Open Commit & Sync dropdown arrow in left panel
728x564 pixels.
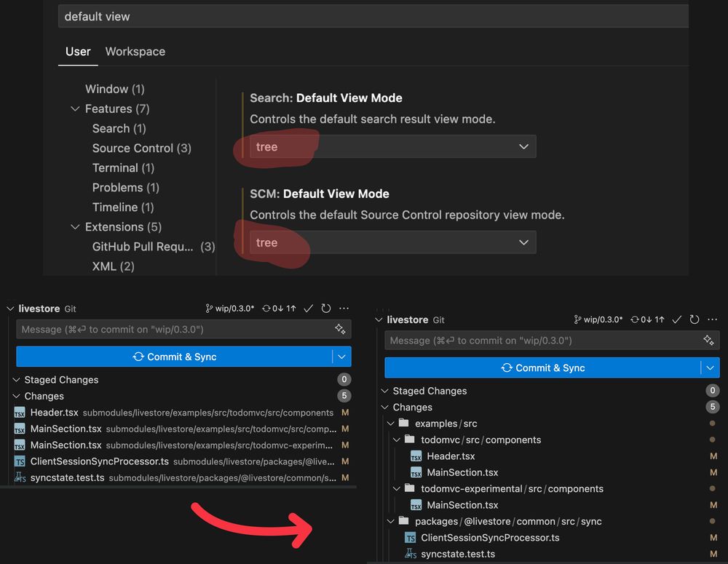tap(341, 357)
